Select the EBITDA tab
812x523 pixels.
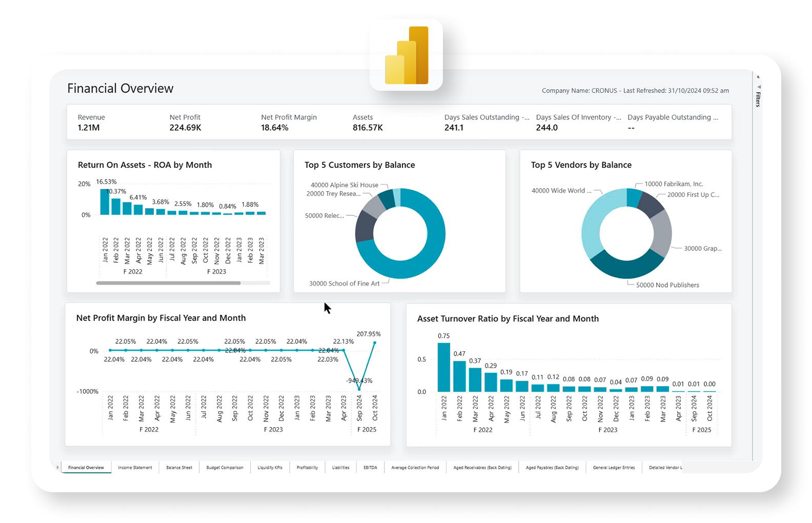click(370, 468)
